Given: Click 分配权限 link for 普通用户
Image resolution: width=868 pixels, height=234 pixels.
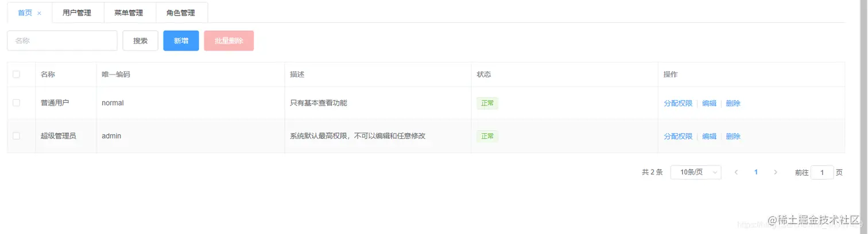Looking at the screenshot, I should 678,103.
